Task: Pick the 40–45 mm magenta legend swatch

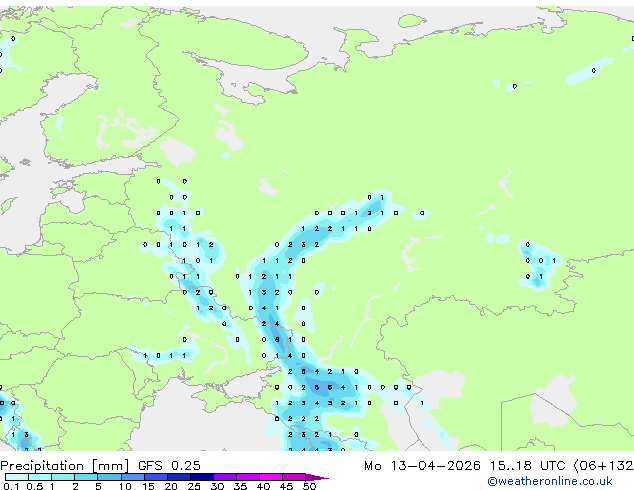Action: (x=271, y=477)
